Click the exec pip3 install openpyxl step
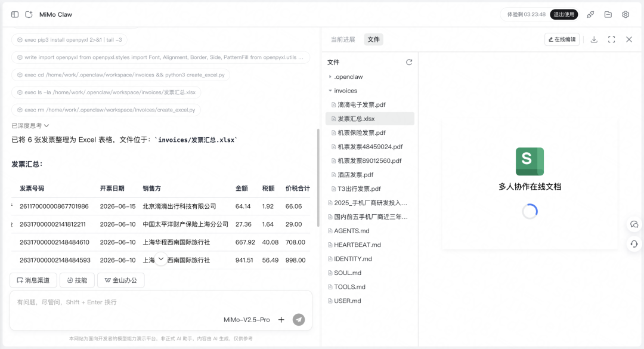Screen dimensions: 644x349 click(x=69, y=40)
